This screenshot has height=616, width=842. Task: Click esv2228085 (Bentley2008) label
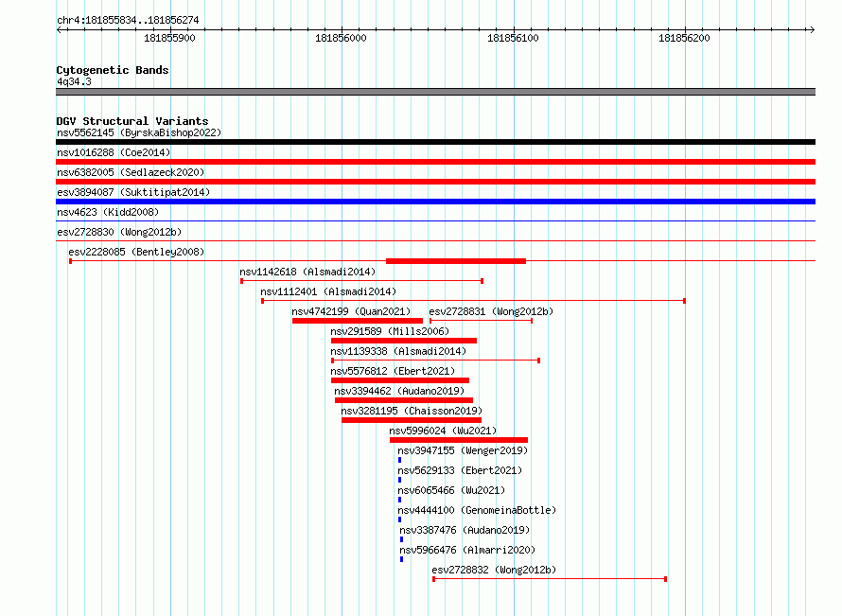[x=136, y=252]
